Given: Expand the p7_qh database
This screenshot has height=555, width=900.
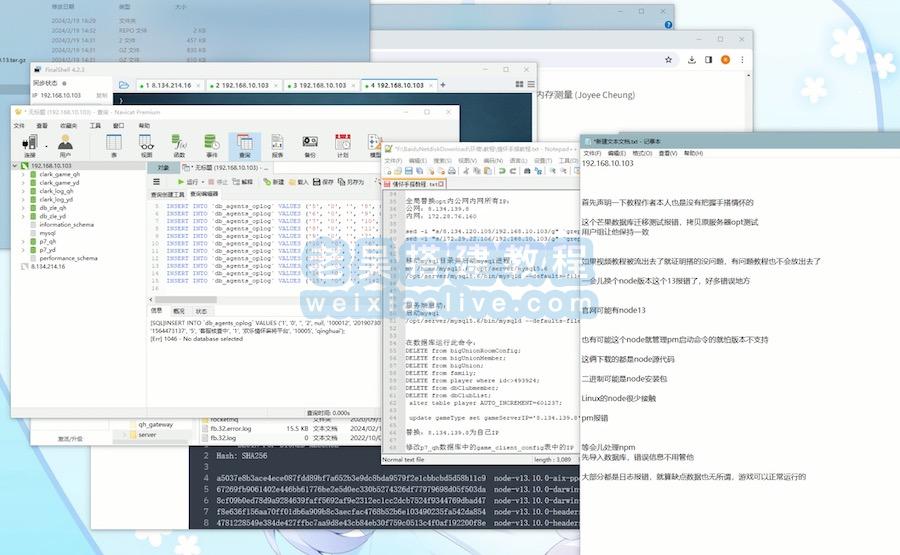Looking at the screenshot, I should 24,242.
